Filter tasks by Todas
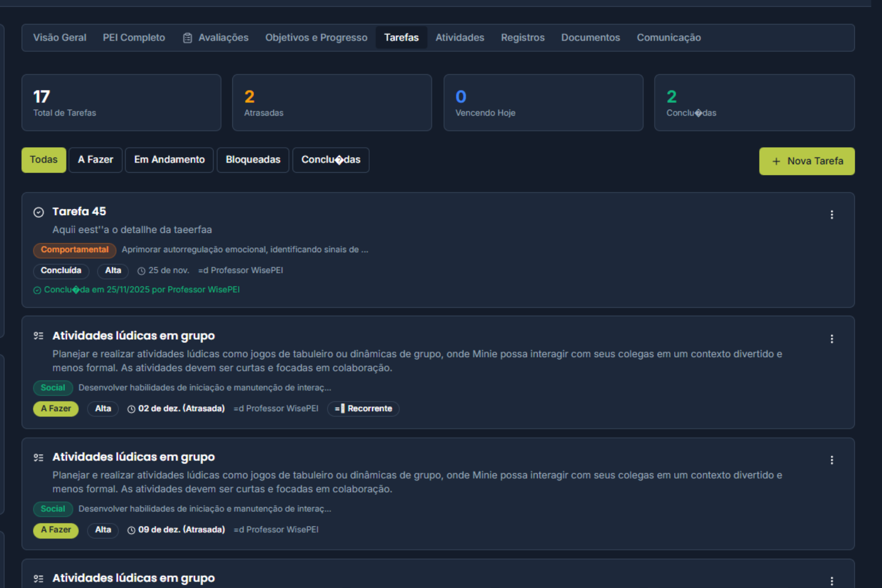The height and width of the screenshot is (588, 882). (x=44, y=160)
